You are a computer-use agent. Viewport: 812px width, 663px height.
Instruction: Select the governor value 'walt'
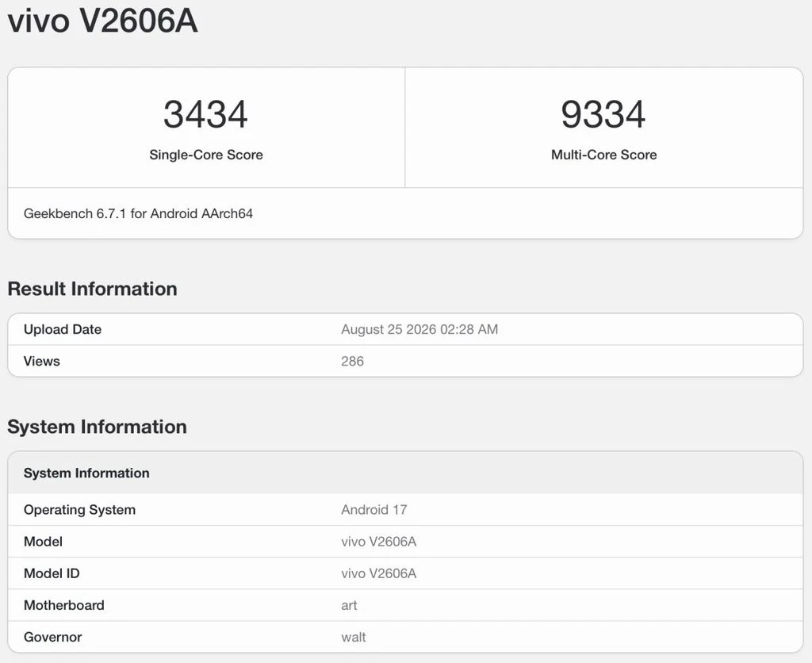tap(353, 637)
